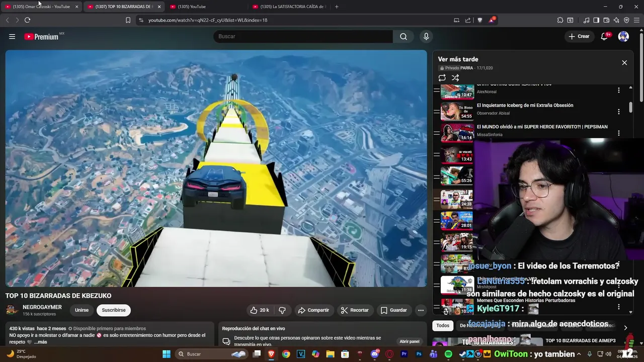The width and height of the screenshot is (644, 362).
Task: Open new browser tab with plus
Action: [337, 7]
